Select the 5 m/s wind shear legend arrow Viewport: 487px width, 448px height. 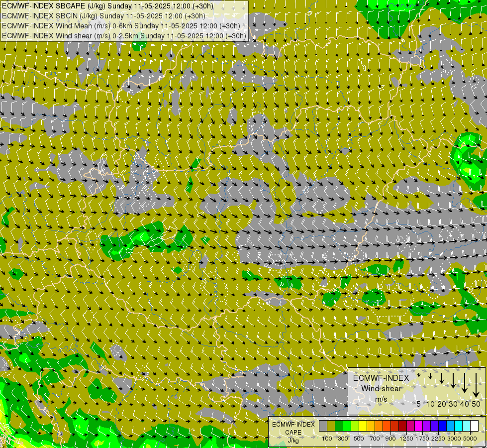pyautogui.click(x=419, y=375)
